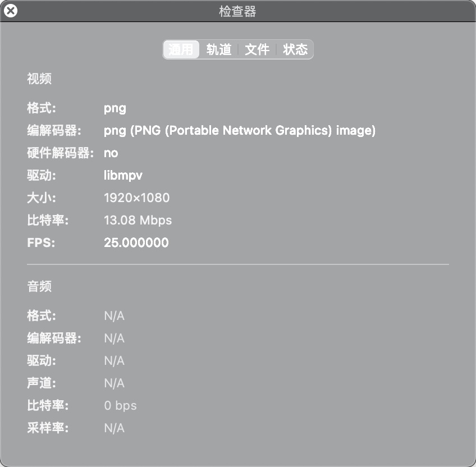This screenshot has width=476, height=467.
Task: Click the 音频 section heading
Action: pyautogui.click(x=39, y=287)
